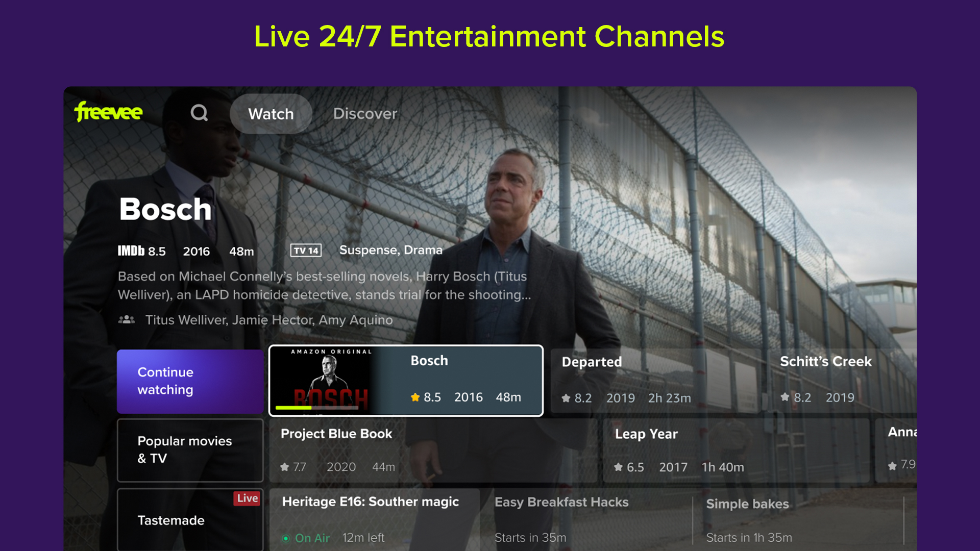Click the IMDb rating logo

pyautogui.click(x=131, y=251)
